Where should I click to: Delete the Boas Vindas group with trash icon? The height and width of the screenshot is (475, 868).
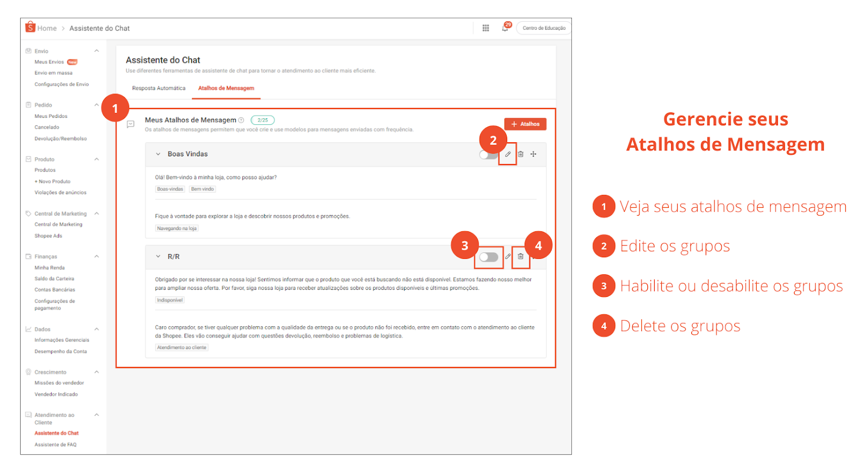point(520,154)
